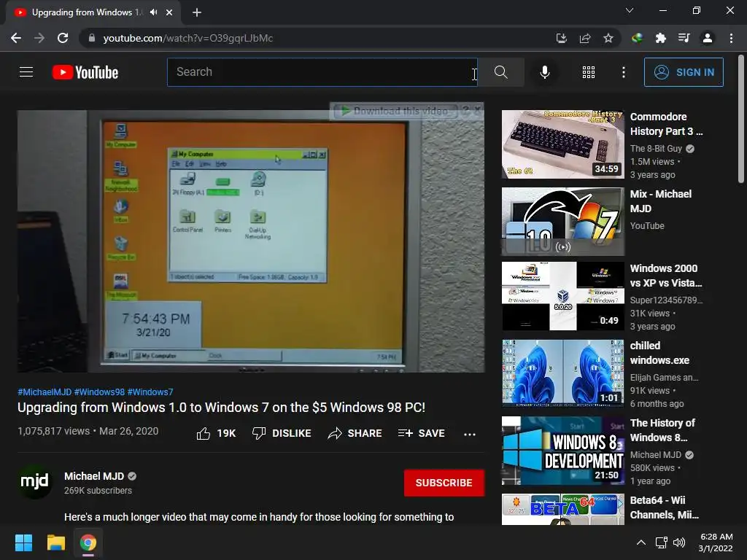This screenshot has width=747, height=560.
Task: Open the Chrome profile avatar
Action: tap(708, 38)
